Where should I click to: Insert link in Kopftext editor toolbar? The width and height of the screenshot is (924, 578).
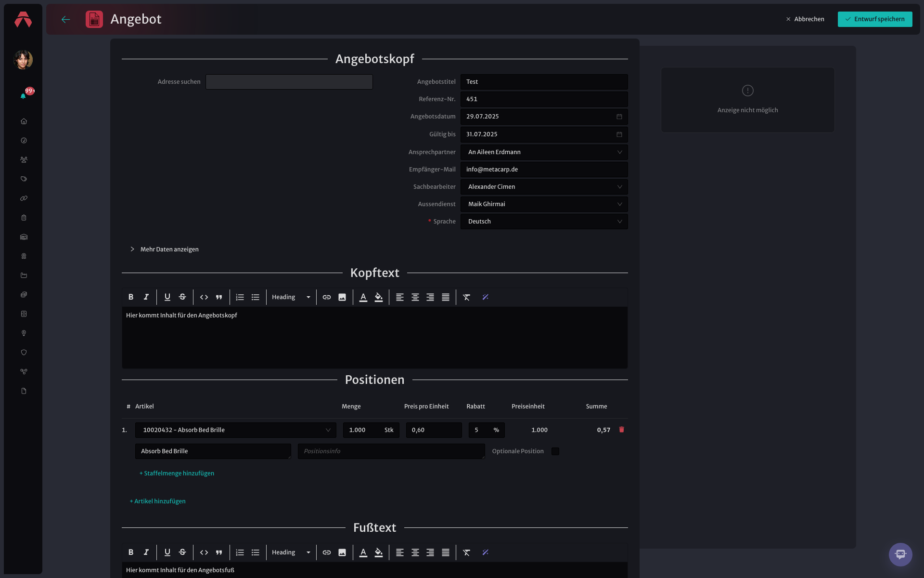[x=327, y=297]
